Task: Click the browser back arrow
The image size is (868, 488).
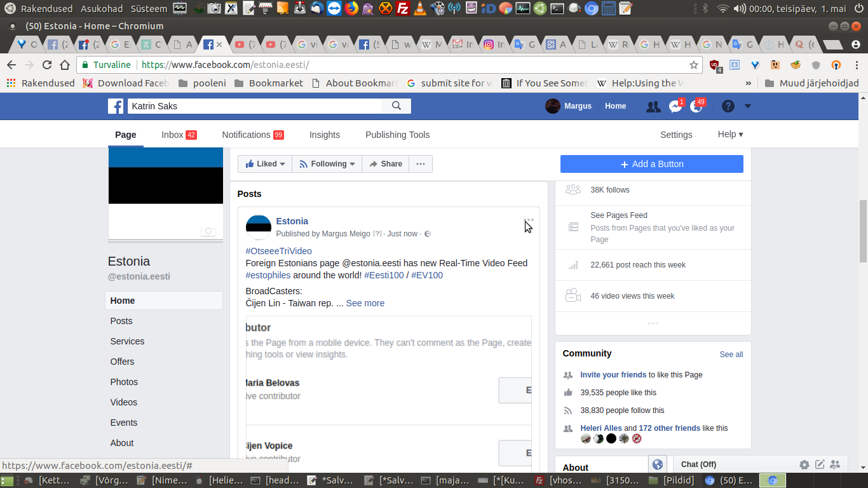Action: pyautogui.click(x=11, y=65)
